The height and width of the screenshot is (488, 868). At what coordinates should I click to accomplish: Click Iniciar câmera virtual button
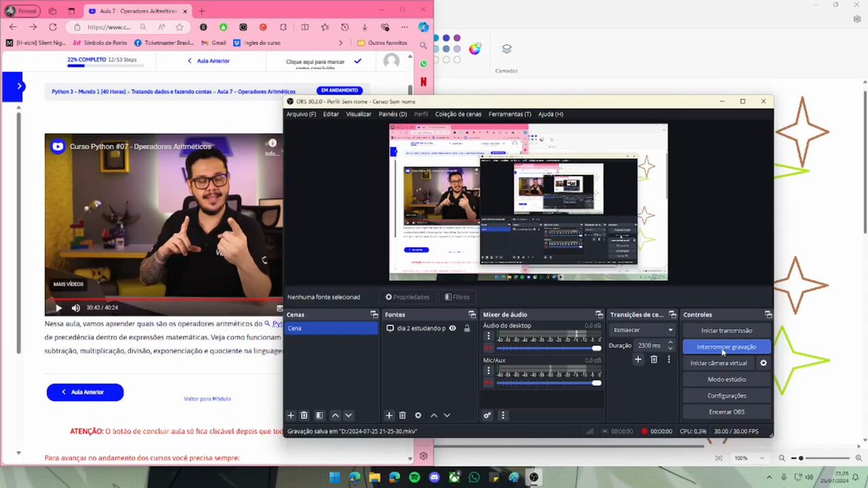tap(718, 363)
